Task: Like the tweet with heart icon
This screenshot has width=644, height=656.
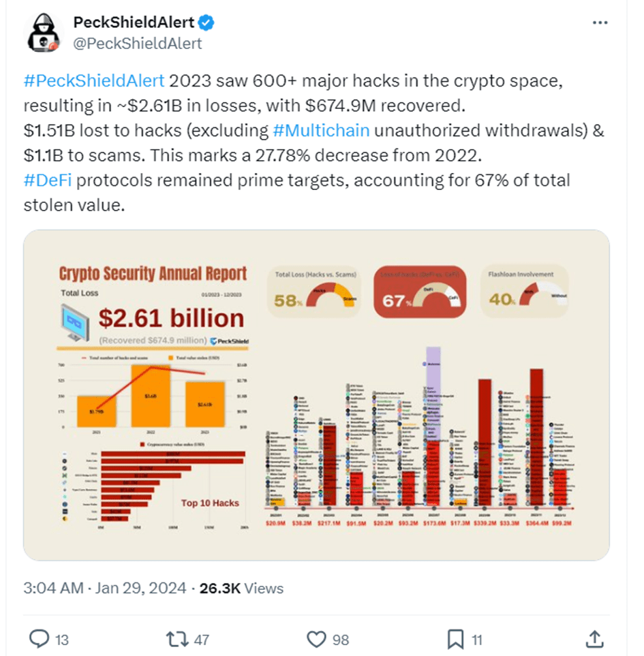Action: pyautogui.click(x=316, y=639)
